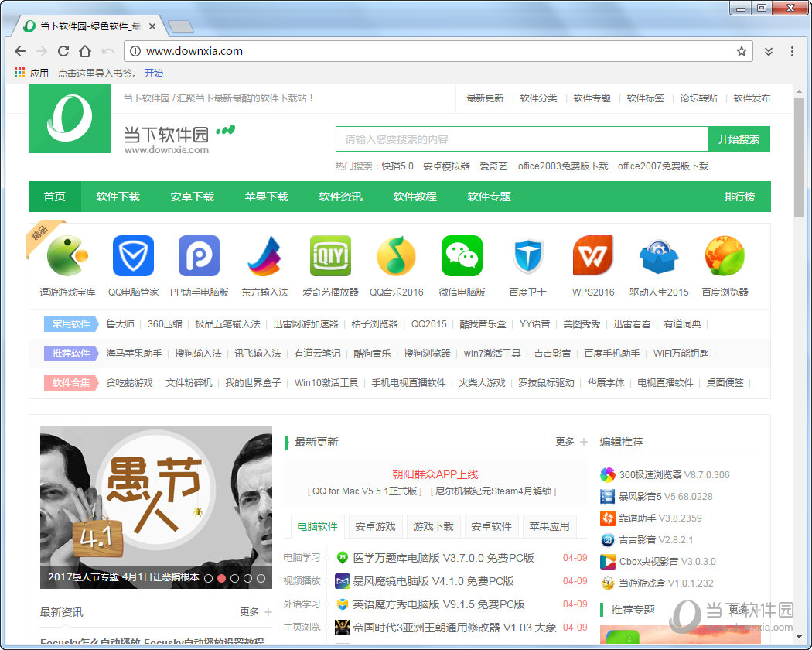Switch to the 安卓游戏 tab

375,526
